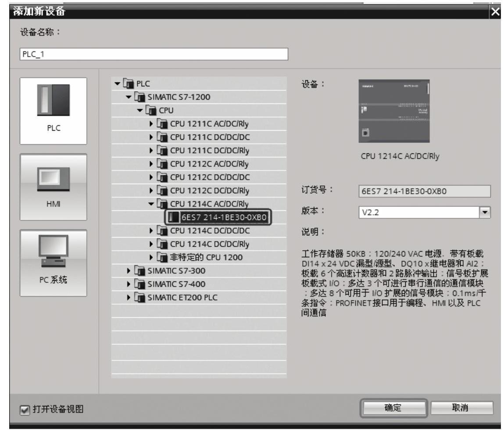Expand CPU 1214C DC/DC/DC arrow
The width and height of the screenshot is (504, 430).
[151, 231]
